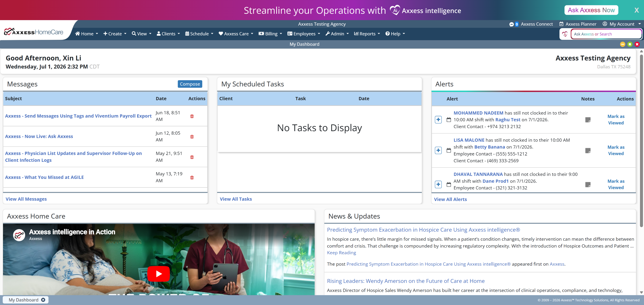
Task: Expand the Help dropdown
Action: 395,34
